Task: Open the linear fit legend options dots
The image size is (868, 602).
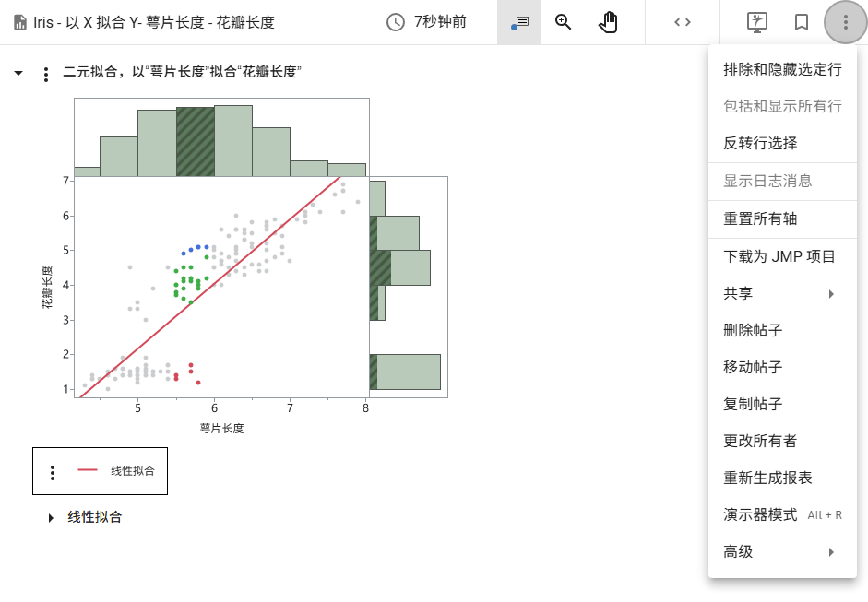Action: coord(52,473)
